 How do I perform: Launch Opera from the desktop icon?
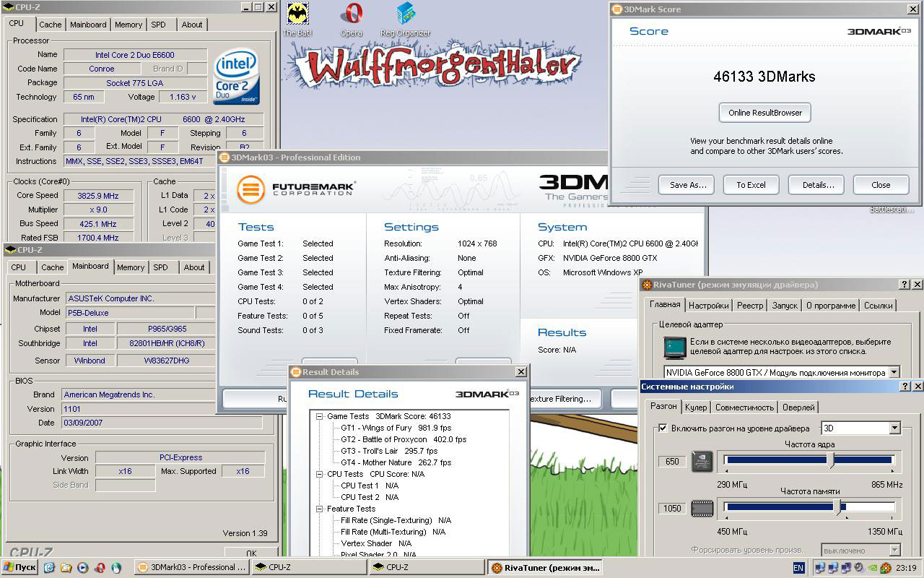coord(352,14)
